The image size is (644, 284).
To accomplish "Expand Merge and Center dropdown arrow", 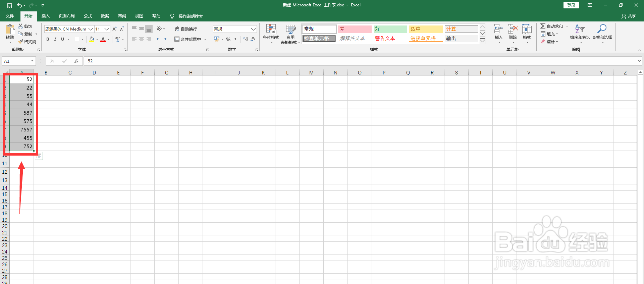I will (x=205, y=39).
